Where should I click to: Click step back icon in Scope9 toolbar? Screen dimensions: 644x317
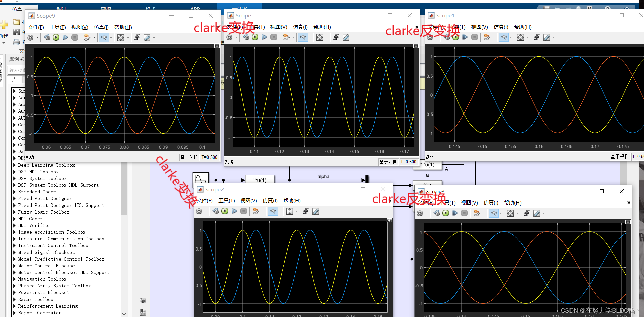click(47, 38)
